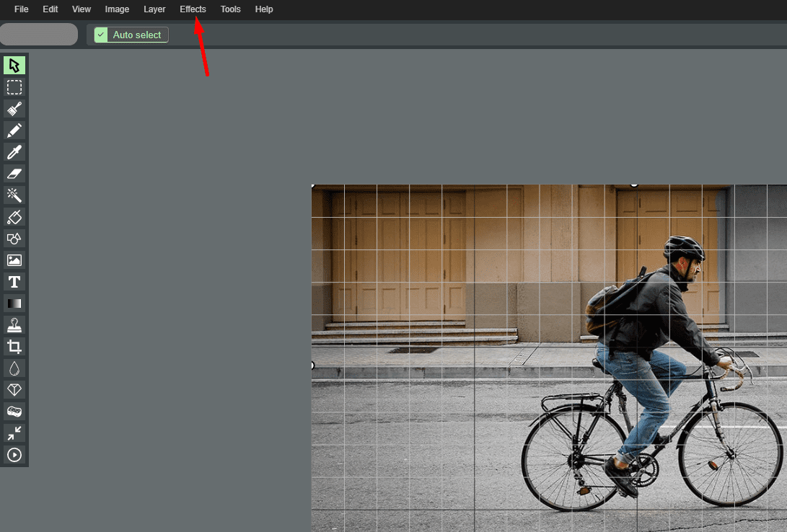Select the rectangular Selection tool
Screen dimensions: 787x532
[x=14, y=87]
